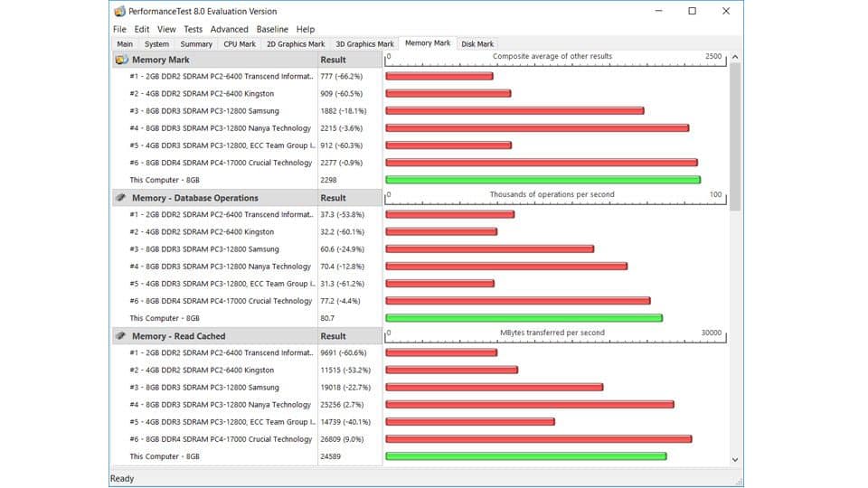Click the green Memory Mark bar for This Computer

click(x=543, y=180)
